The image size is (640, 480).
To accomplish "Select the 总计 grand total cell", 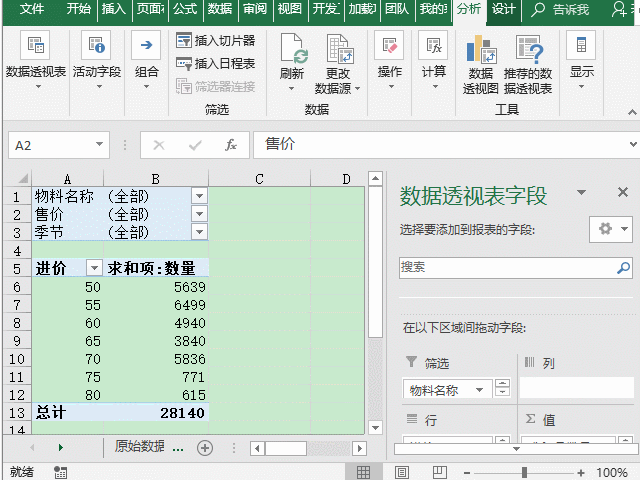I will pyautogui.click(x=67, y=412).
